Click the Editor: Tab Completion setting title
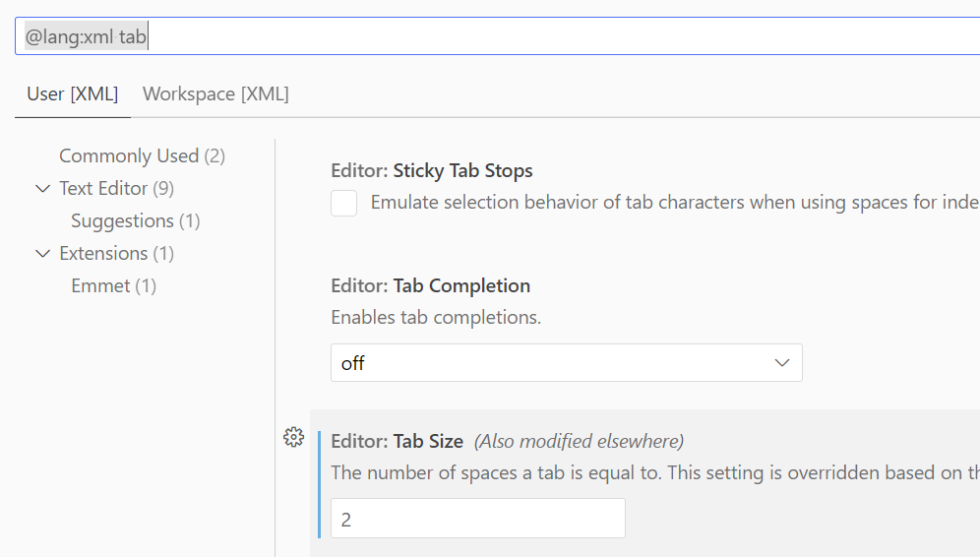The width and height of the screenshot is (980, 557). pyautogui.click(x=431, y=285)
